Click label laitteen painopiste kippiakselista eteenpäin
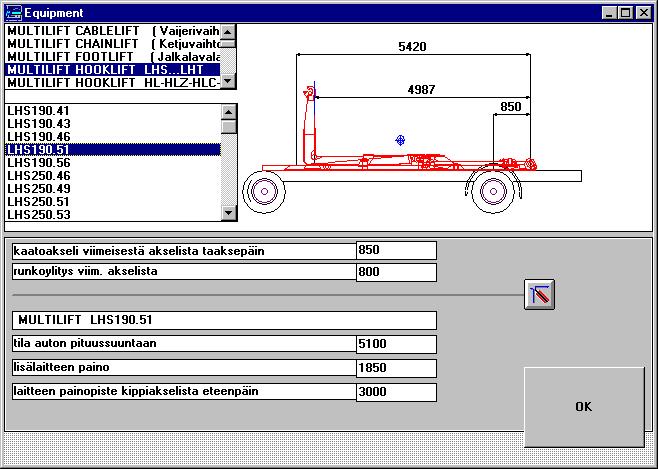This screenshot has height=469, width=658. pos(136,391)
